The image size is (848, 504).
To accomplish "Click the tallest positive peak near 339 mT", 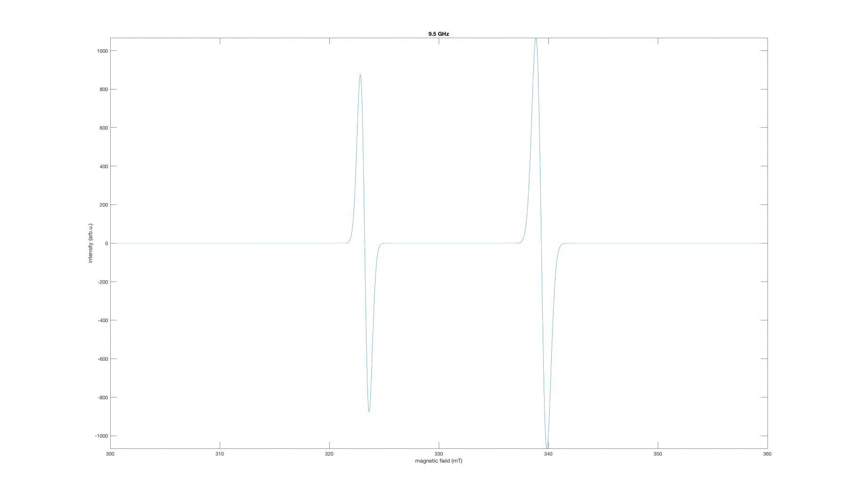I will point(536,39).
